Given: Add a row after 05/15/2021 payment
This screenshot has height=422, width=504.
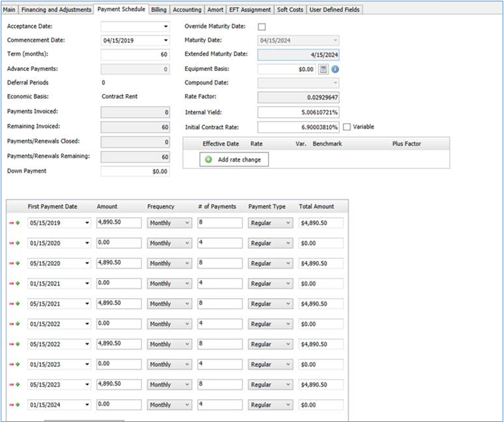Looking at the screenshot, I should coord(17,304).
